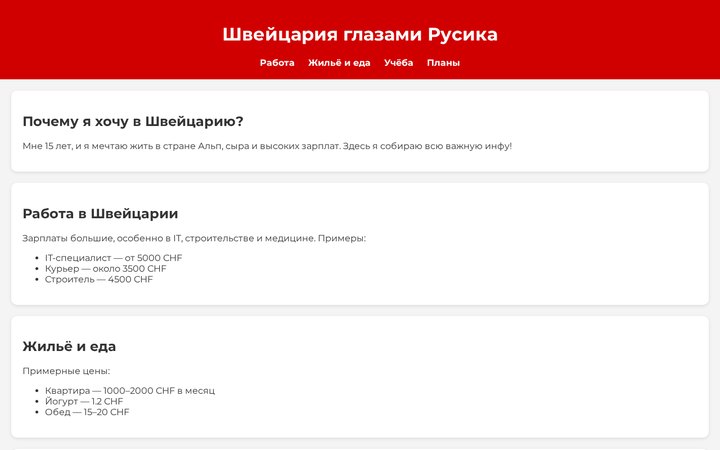Click list item Квартира — 1000–2000 CHF в месяц
This screenshot has width=720, height=450.
130,390
